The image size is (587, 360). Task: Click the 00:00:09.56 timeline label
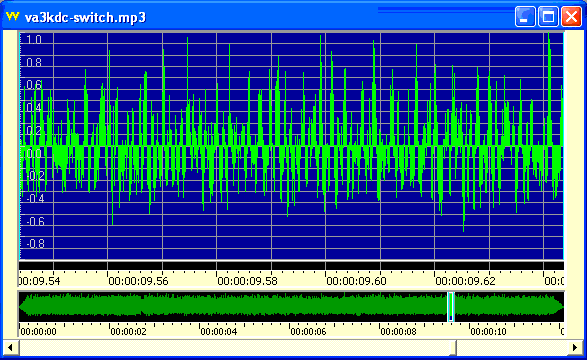[138, 281]
